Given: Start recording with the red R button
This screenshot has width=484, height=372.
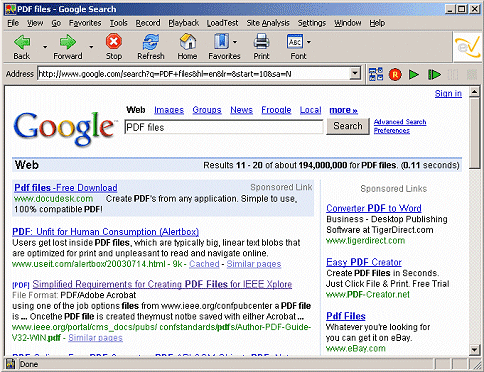Looking at the screenshot, I should tap(395, 74).
